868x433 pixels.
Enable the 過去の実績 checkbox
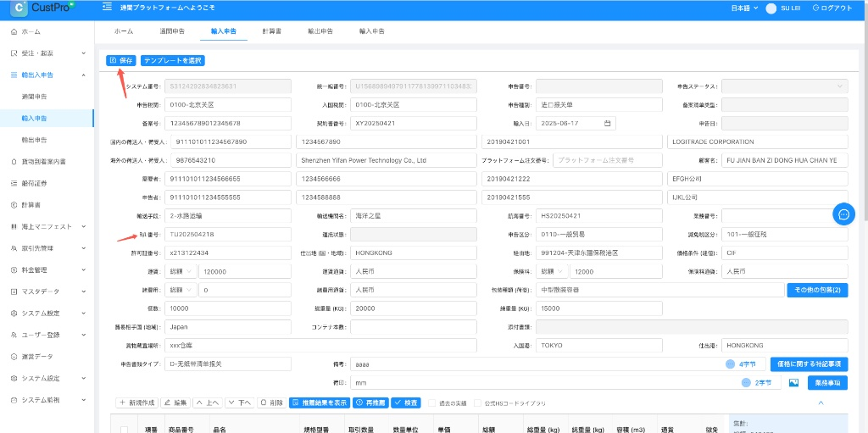point(431,403)
